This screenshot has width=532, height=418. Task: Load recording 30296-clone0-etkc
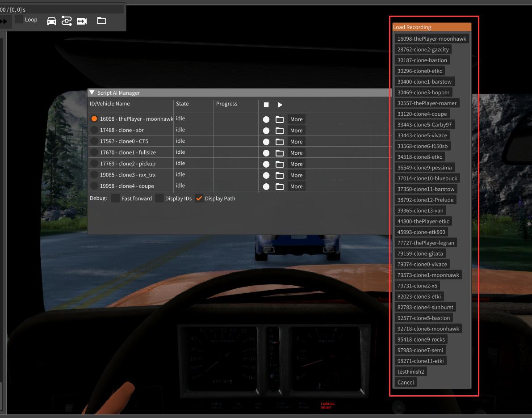[x=420, y=71]
